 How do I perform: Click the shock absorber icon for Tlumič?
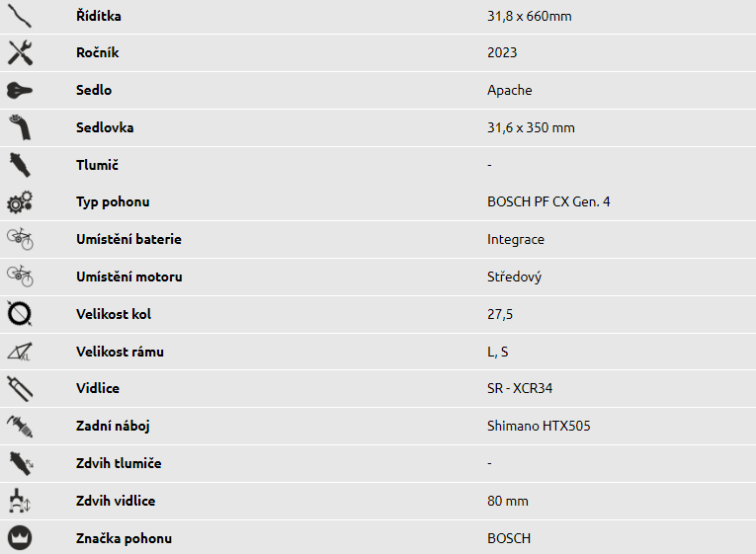(x=20, y=165)
